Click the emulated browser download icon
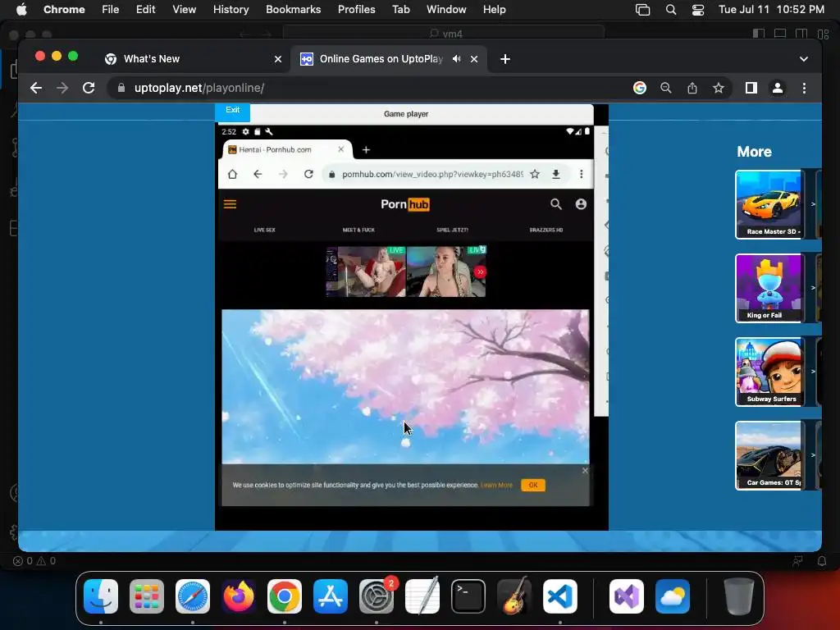This screenshot has width=840, height=630. (556, 174)
